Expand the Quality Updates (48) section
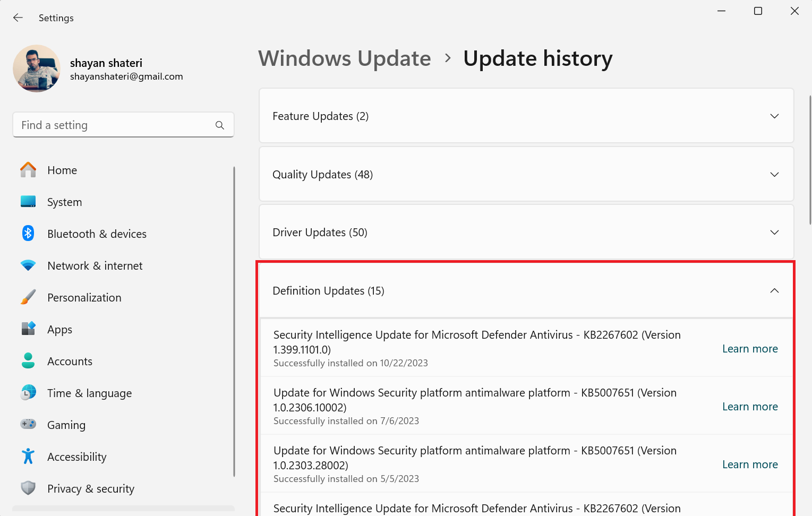Screen dimensions: 812x516 click(526, 174)
